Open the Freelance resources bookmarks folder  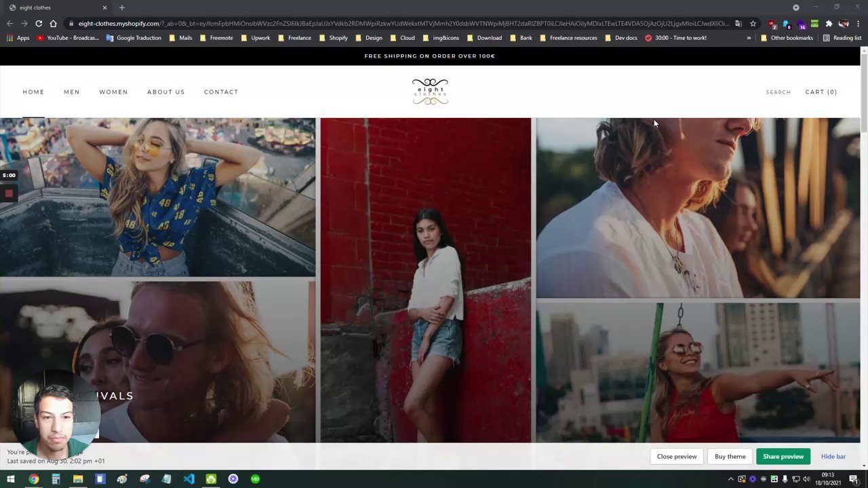[568, 38]
